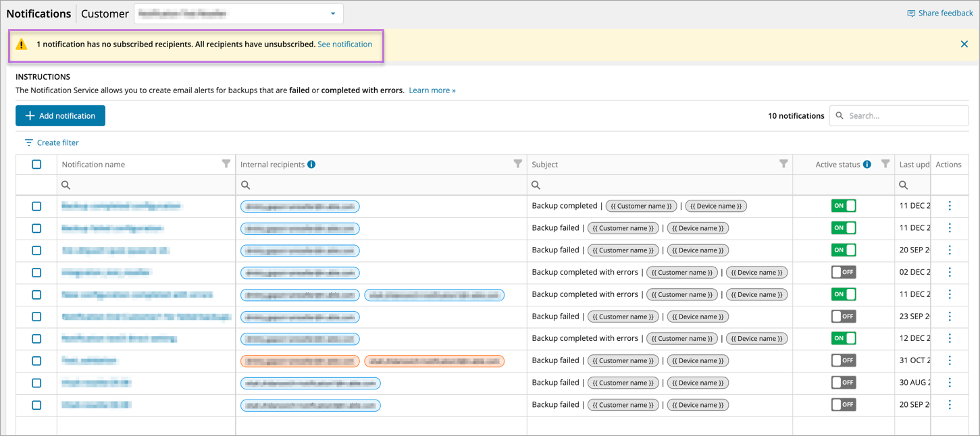Tick the checkbox for the 23 SEP row
Viewport: 980px width, 436px height.
tap(36, 317)
